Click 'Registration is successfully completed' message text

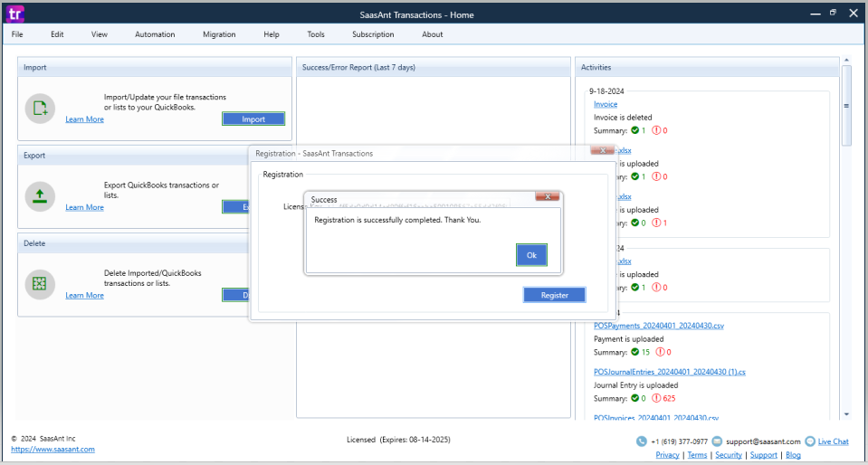point(397,220)
